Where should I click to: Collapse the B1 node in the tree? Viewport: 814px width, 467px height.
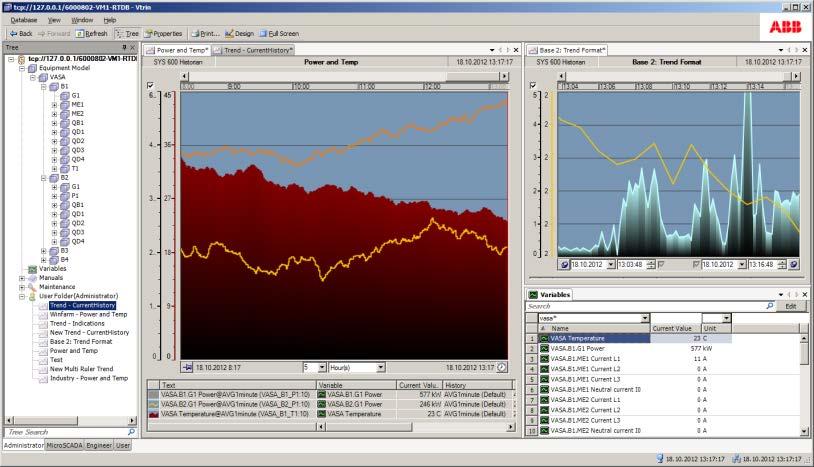click(x=44, y=87)
